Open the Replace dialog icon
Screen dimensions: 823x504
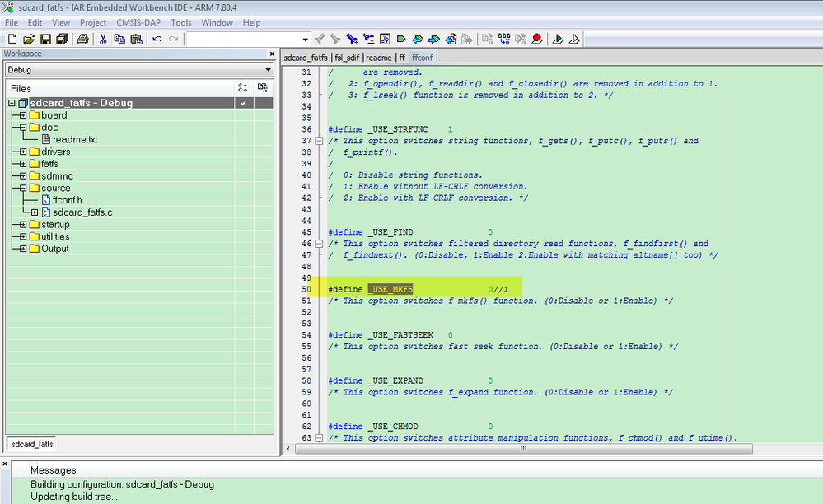click(368, 40)
